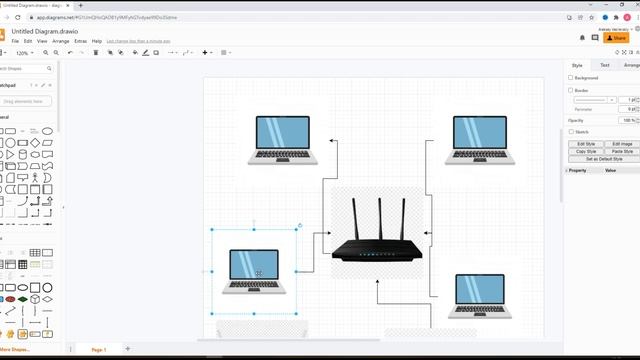Open the table toolbar dropdown
The width and height of the screenshot is (640, 360).
point(226,53)
